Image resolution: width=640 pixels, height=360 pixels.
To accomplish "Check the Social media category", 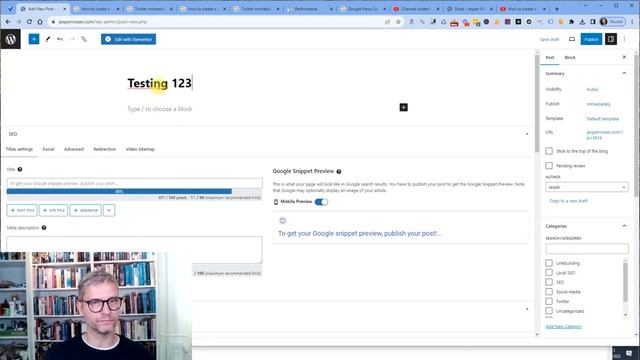I will pyautogui.click(x=549, y=291).
